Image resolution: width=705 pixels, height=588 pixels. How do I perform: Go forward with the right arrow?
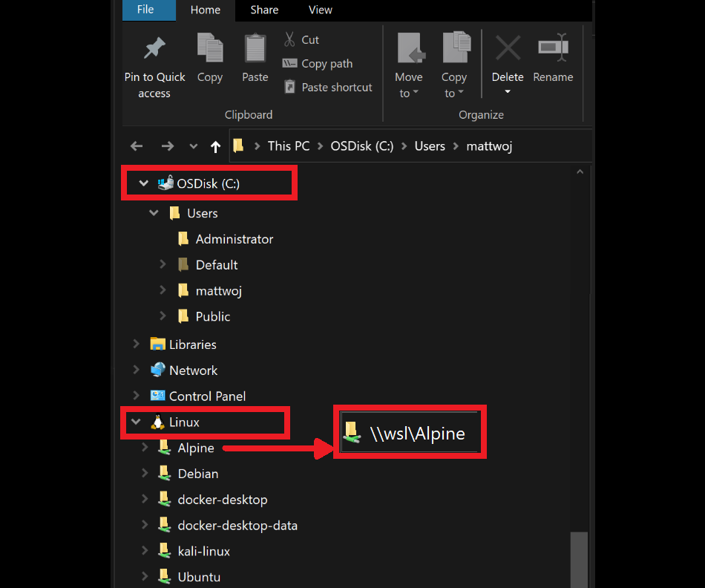tap(167, 146)
